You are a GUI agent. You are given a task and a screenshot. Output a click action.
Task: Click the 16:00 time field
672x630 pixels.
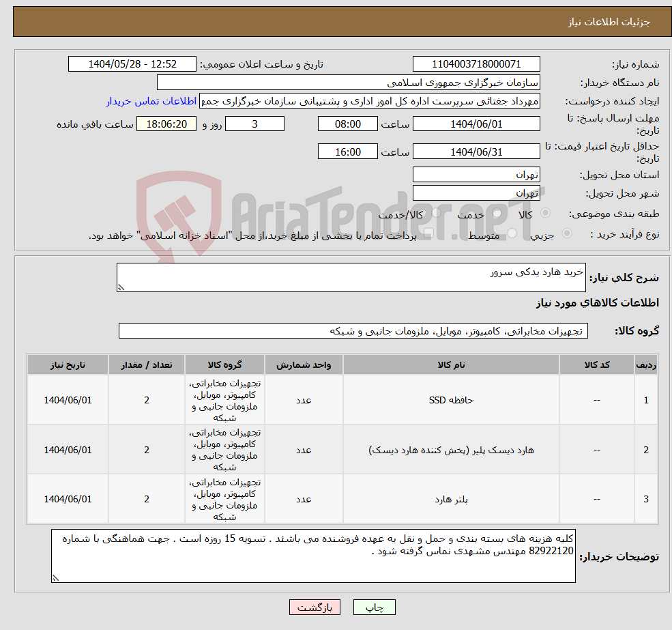pyautogui.click(x=347, y=151)
